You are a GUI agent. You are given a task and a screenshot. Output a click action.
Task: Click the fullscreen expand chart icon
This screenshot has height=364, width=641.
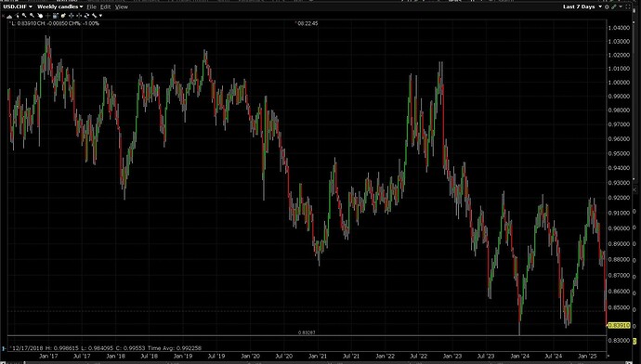628,6
